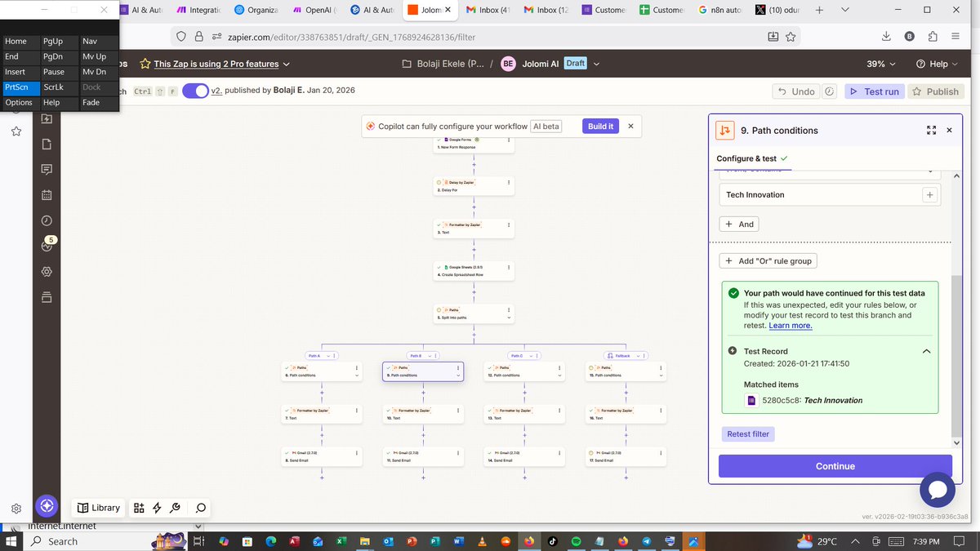This screenshot has width=980, height=551.
Task: Expand the Path A branch dropdown
Action: pos(328,356)
